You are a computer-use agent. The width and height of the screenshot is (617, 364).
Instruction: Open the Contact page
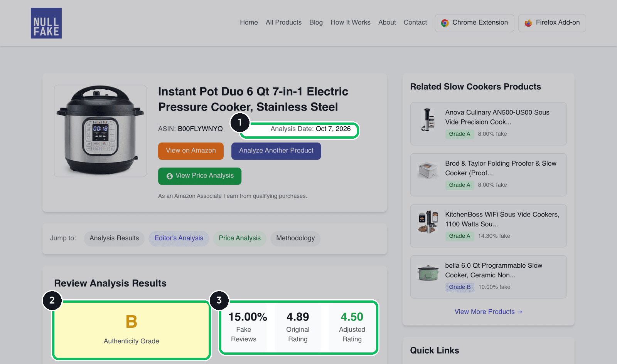415,22
